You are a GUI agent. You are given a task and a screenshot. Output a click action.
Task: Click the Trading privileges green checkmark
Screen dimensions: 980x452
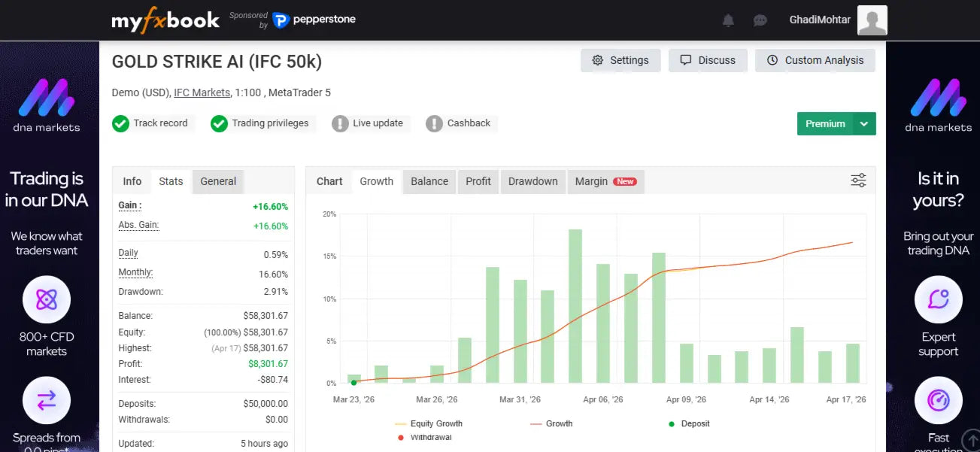click(x=219, y=123)
